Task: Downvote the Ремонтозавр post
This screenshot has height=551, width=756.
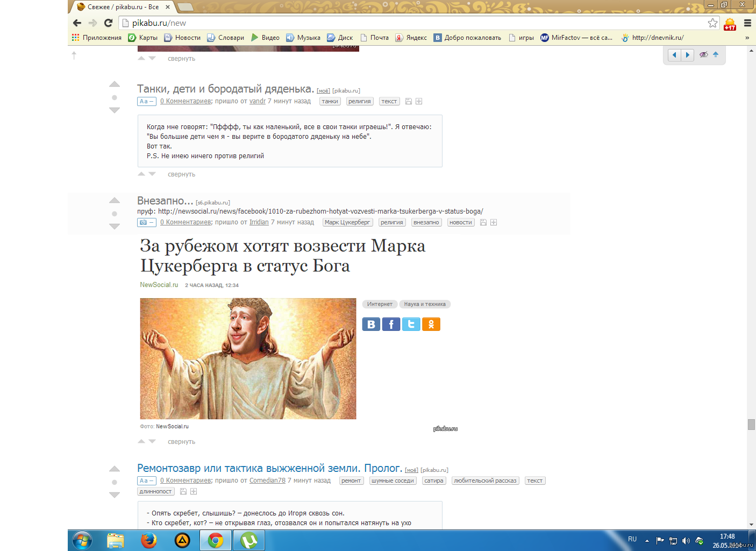Action: (115, 495)
